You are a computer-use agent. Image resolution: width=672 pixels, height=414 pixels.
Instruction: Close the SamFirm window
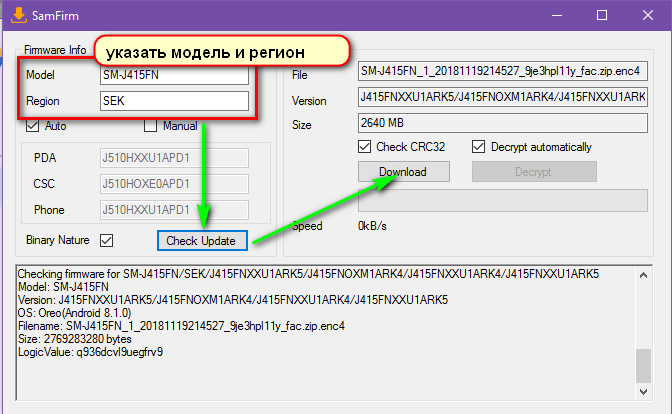(646, 16)
